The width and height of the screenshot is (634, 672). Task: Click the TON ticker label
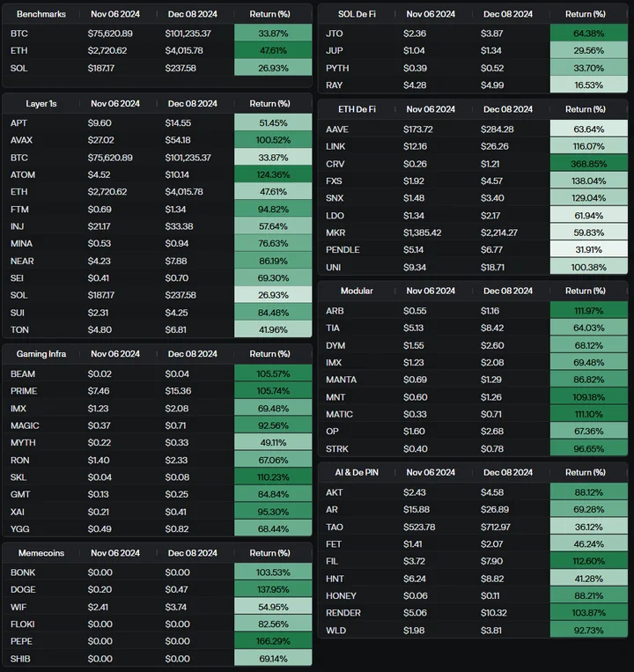click(19, 330)
